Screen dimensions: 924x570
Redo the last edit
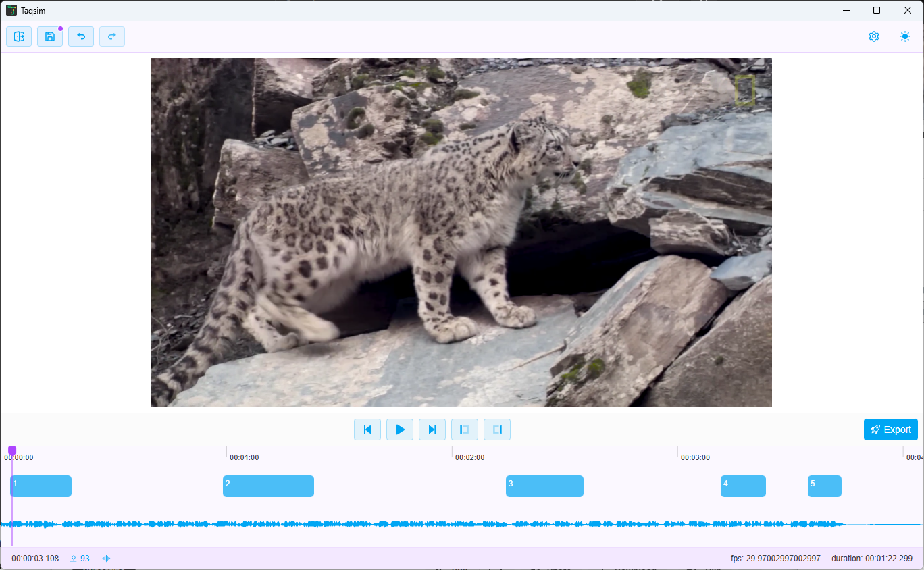click(112, 36)
